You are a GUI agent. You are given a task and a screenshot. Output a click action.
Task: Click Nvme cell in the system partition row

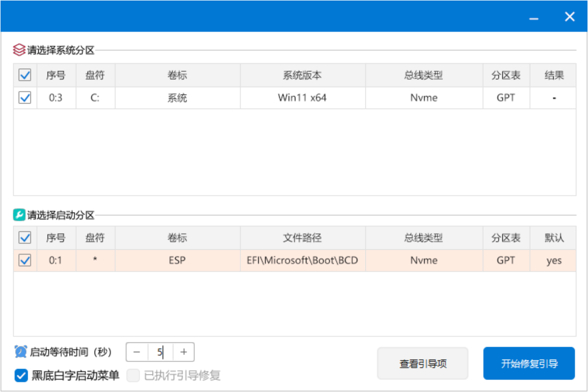click(424, 98)
